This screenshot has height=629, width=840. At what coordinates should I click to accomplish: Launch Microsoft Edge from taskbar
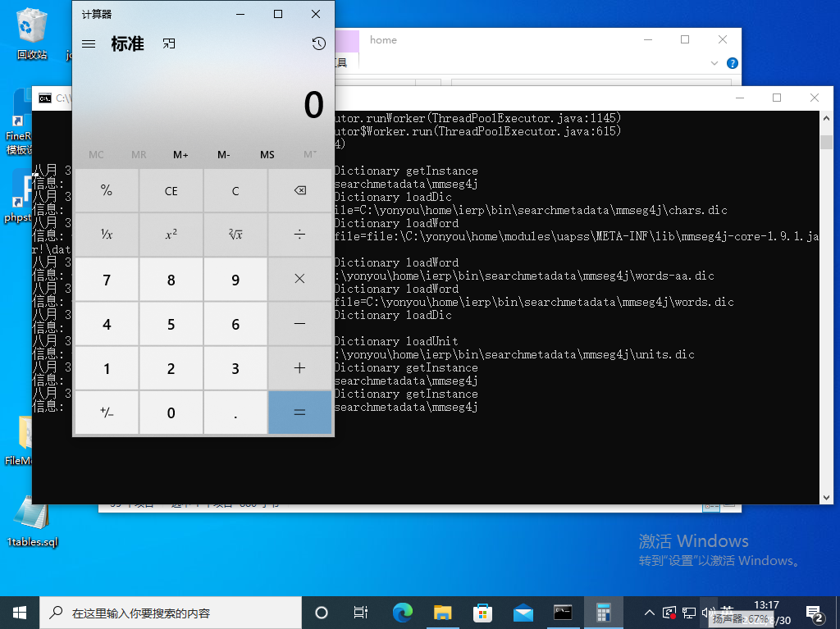tap(402, 613)
